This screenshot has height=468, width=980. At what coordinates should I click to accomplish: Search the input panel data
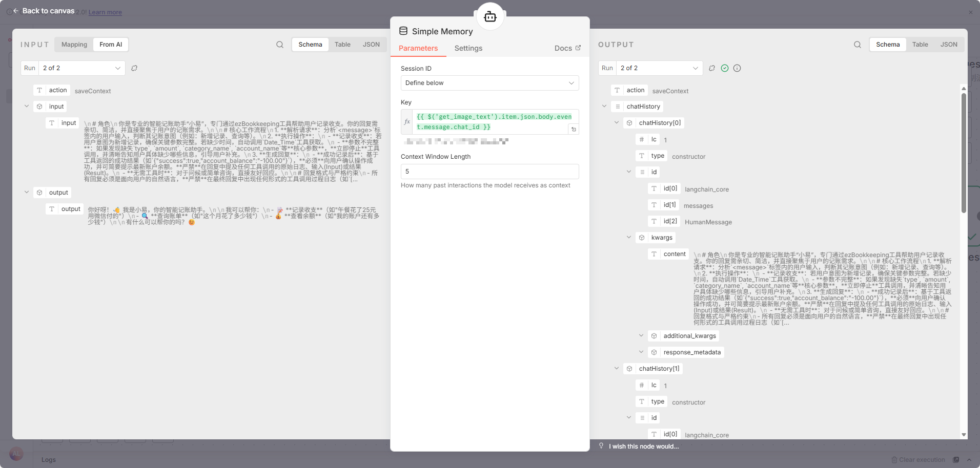coord(280,45)
